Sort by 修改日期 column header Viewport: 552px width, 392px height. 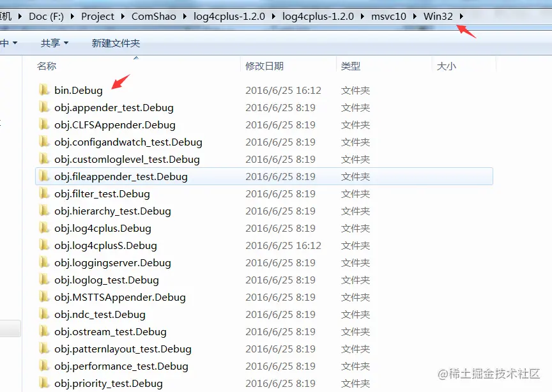tap(264, 66)
